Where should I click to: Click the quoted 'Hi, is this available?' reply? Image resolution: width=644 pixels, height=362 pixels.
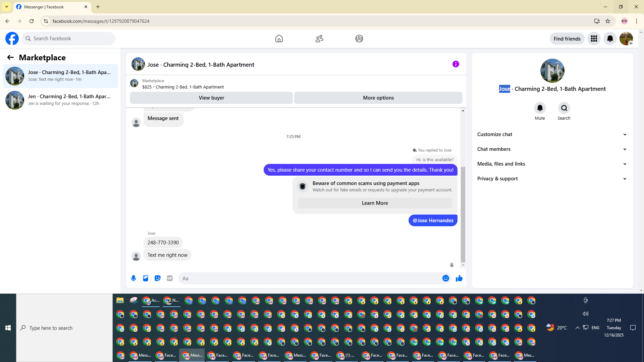pyautogui.click(x=435, y=160)
